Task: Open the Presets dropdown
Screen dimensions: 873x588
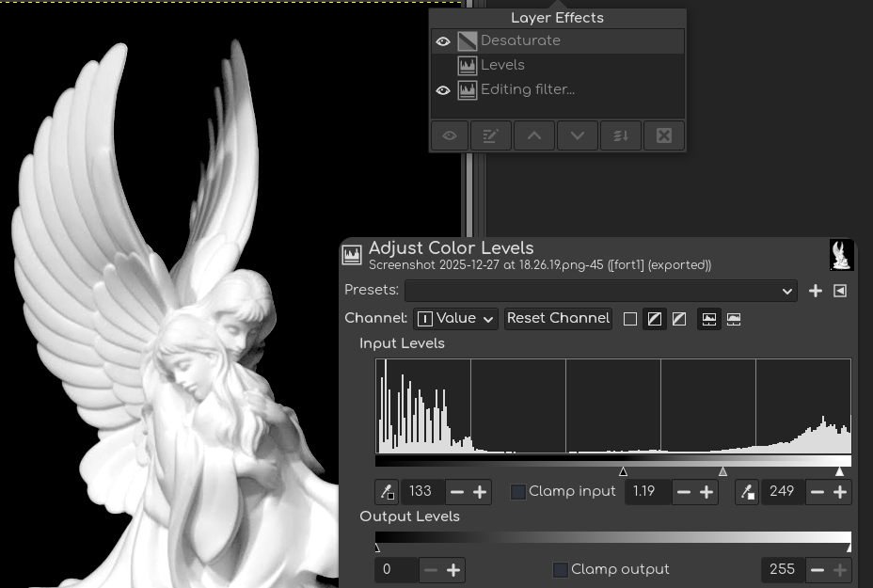Action: pos(601,292)
